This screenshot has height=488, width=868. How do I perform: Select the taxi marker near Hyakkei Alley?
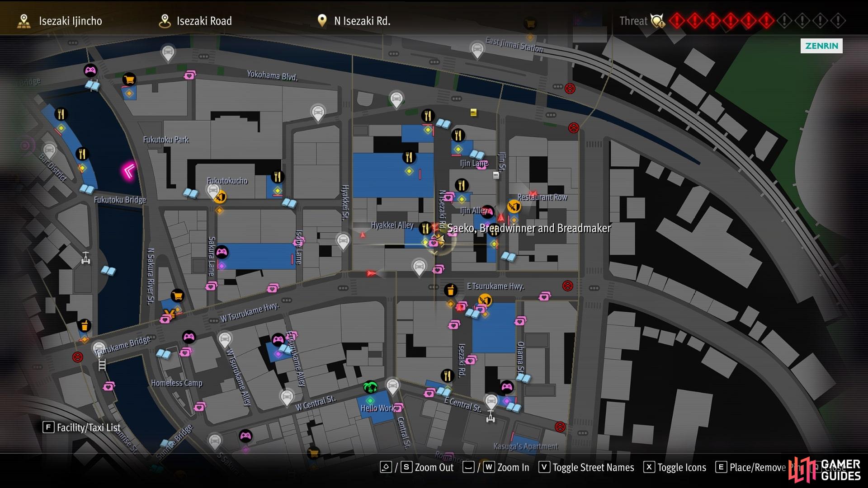343,241
